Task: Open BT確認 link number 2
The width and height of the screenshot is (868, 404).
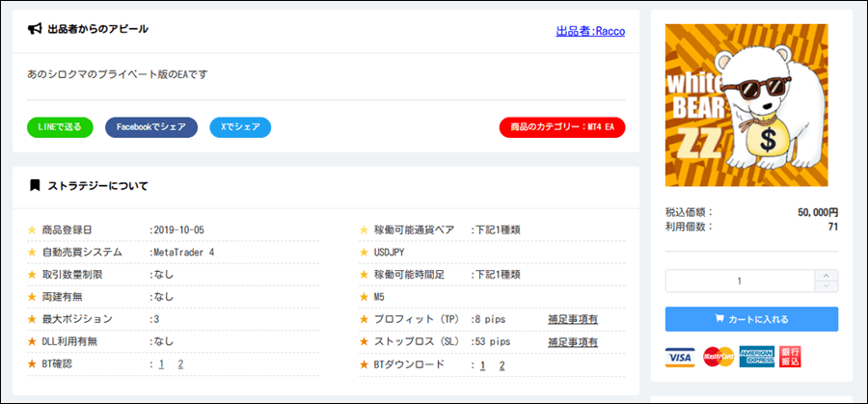Action: coord(180,364)
